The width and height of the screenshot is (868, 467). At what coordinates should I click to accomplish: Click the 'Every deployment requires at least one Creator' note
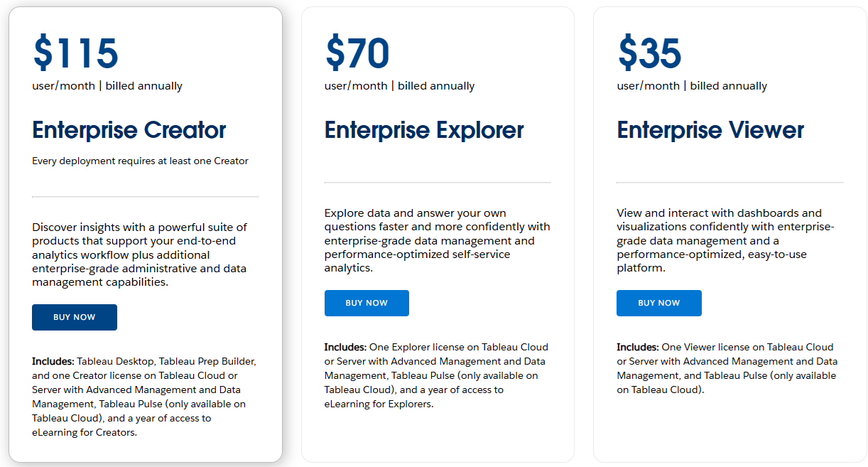[140, 161]
